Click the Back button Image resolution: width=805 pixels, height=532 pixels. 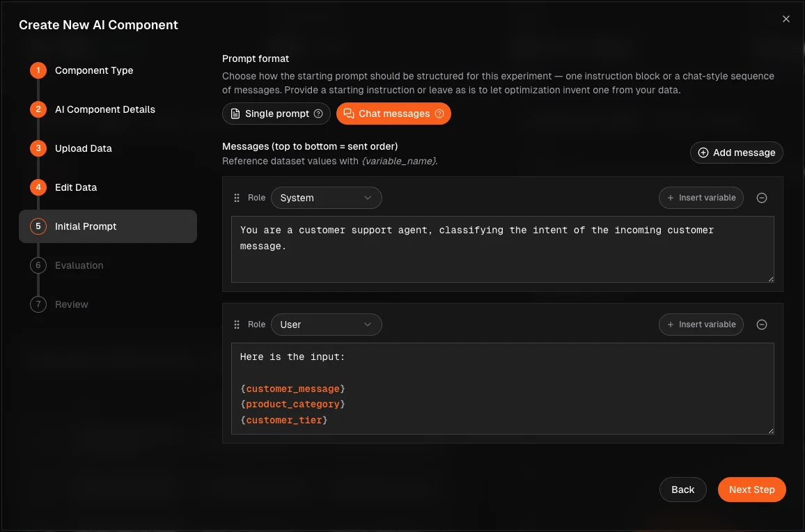tap(683, 490)
